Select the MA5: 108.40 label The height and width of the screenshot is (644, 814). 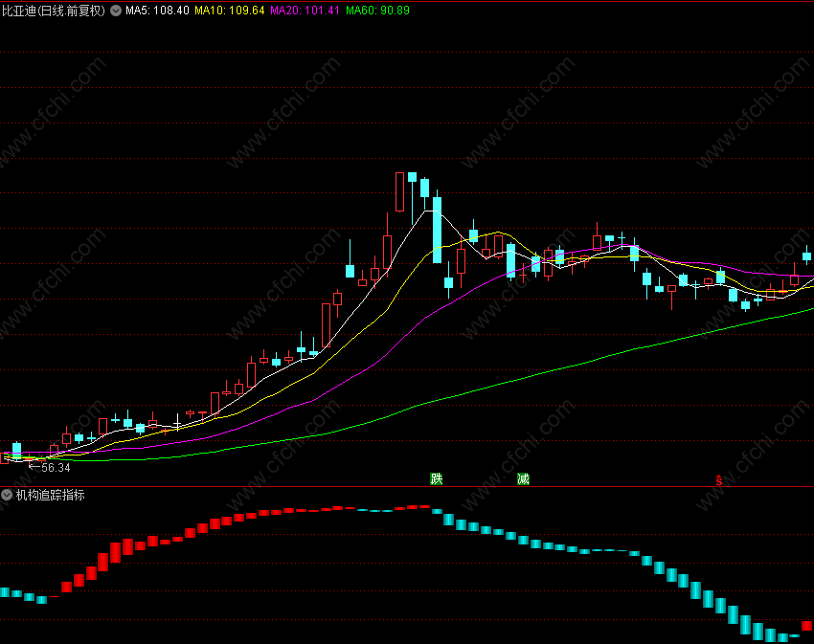click(x=157, y=11)
